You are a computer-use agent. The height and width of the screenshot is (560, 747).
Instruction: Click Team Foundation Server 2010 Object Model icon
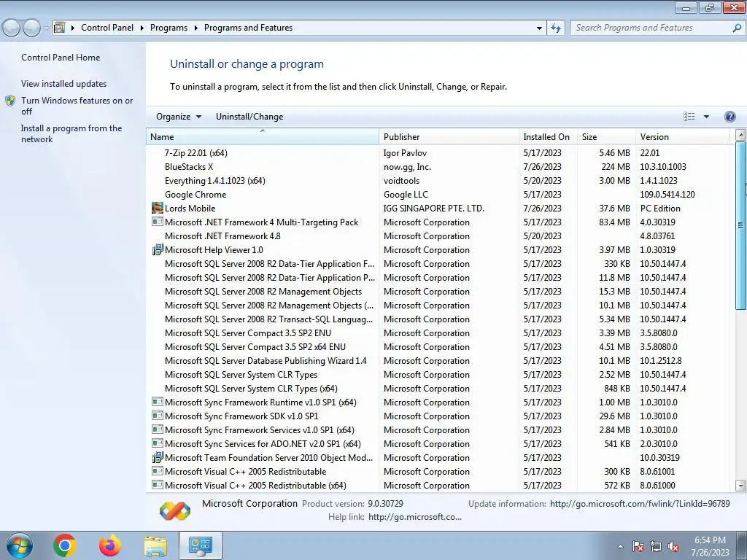(x=158, y=458)
